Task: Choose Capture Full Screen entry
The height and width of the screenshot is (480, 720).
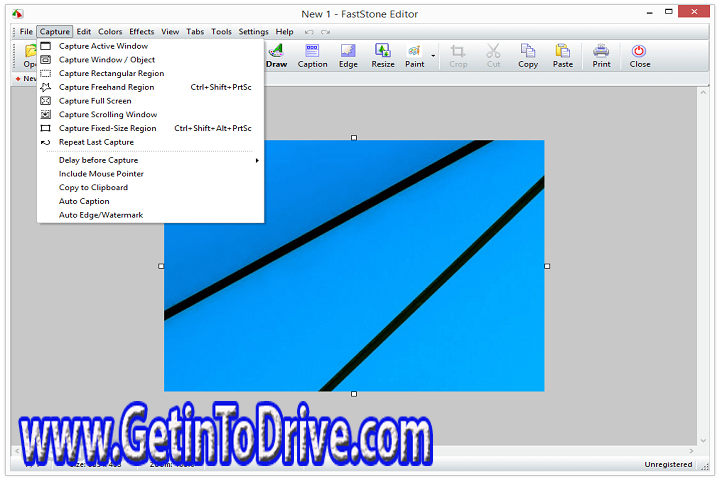Action: [x=151, y=101]
